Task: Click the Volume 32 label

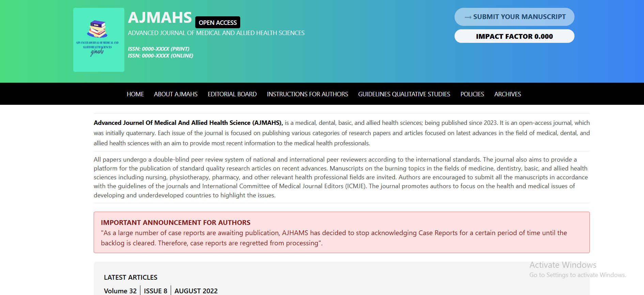Action: point(120,291)
